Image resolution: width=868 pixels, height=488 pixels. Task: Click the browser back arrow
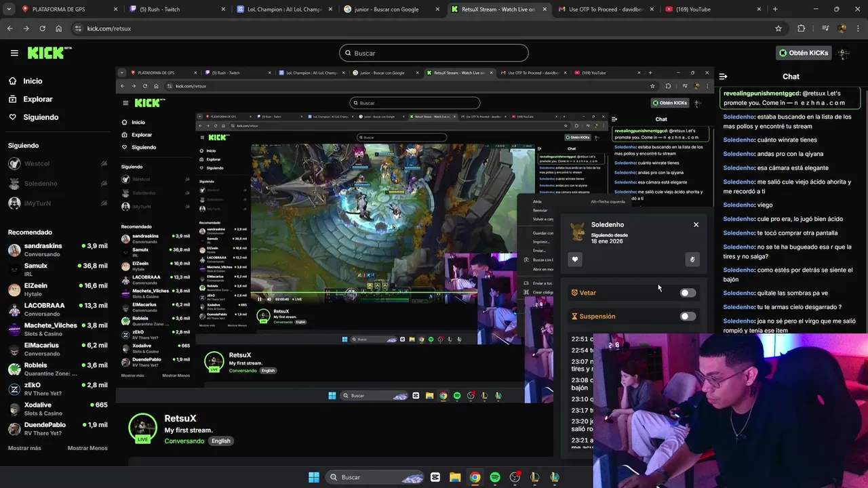(9, 28)
